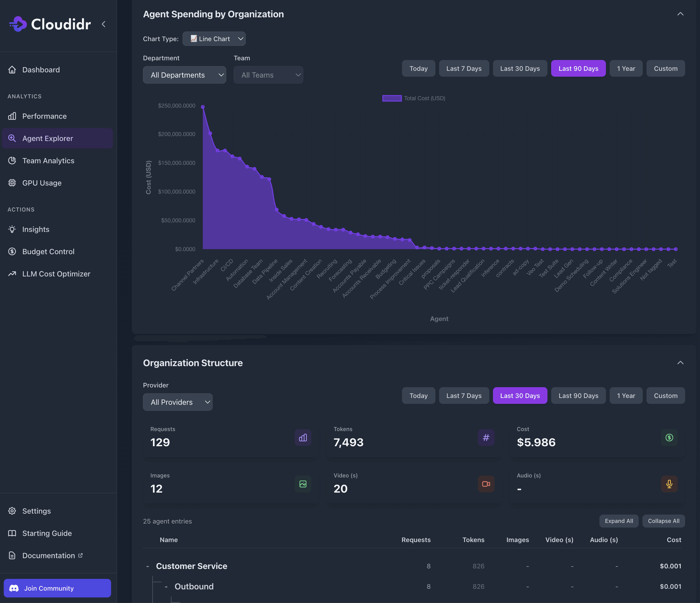Go to Team Analytics page
The width and height of the screenshot is (700, 603).
[x=48, y=161]
